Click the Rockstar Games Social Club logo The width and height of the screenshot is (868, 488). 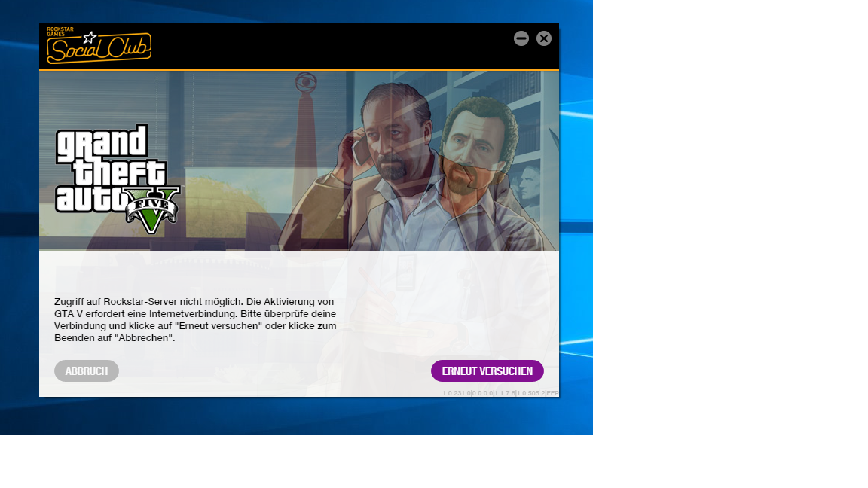[x=99, y=45]
